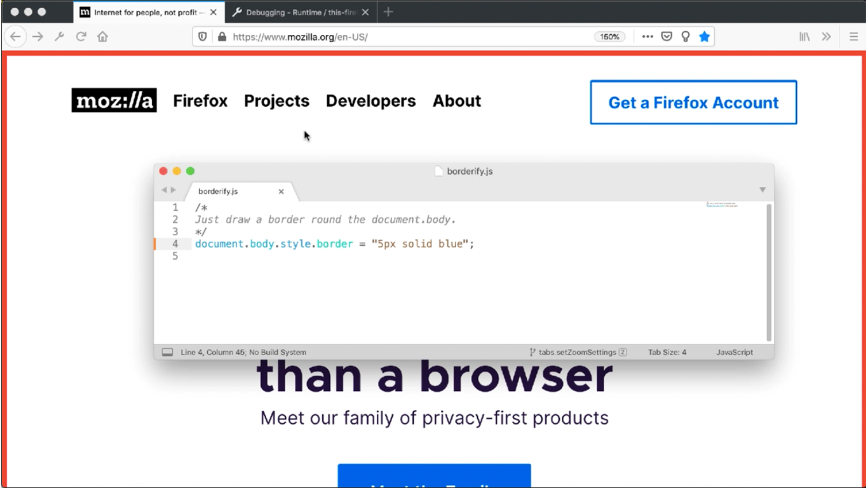Image resolution: width=868 pixels, height=488 pixels.
Task: Click Get a Firefox Account
Action: 693,102
